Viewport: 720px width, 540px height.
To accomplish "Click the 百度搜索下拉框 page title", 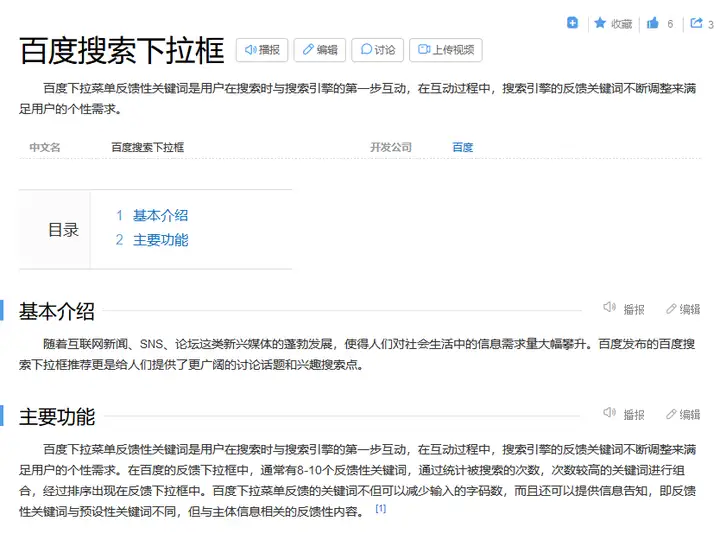I will pyautogui.click(x=122, y=51).
